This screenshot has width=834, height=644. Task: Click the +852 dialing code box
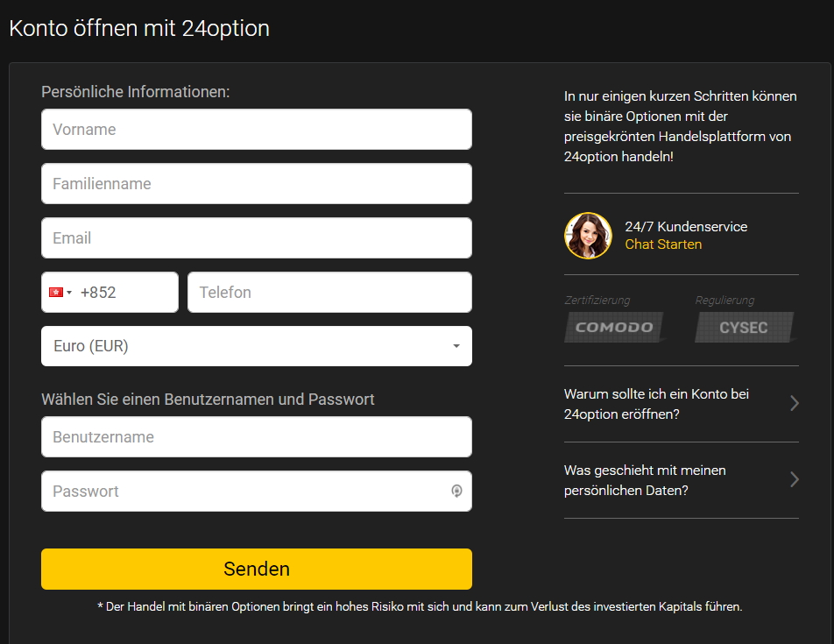click(x=110, y=292)
